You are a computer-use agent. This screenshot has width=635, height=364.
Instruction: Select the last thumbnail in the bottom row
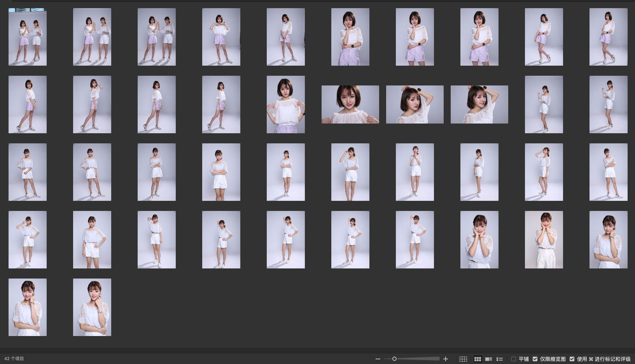[92, 307]
